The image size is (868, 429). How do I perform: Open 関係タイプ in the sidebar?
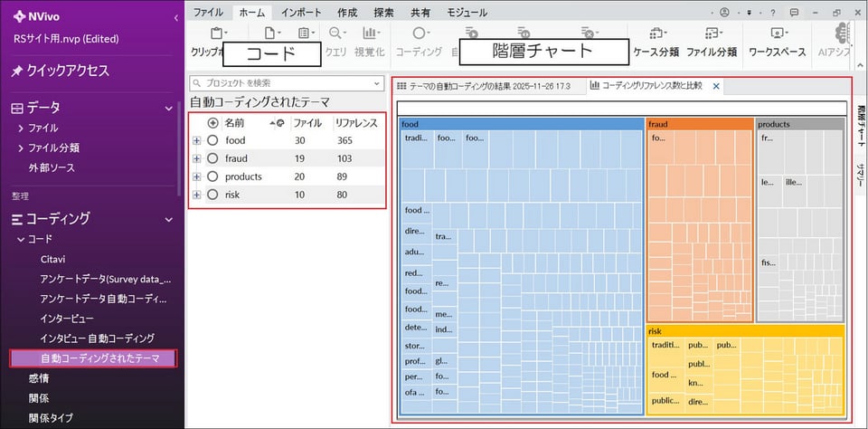[51, 417]
